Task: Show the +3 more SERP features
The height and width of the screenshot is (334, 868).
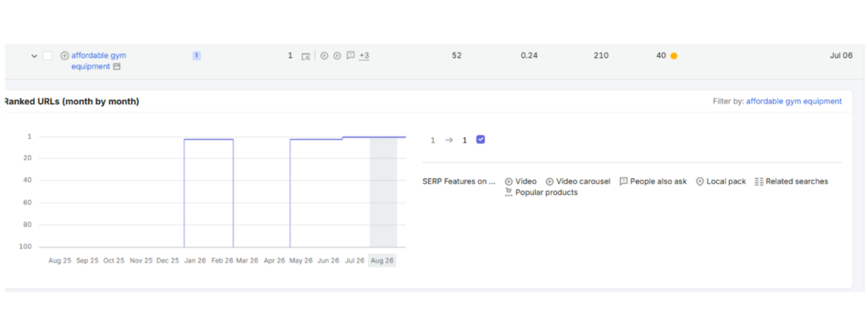Action: 364,56
